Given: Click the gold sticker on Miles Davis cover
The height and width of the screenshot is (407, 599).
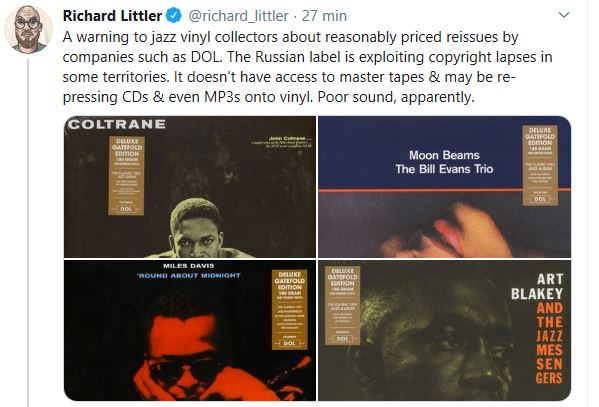Looking at the screenshot, I should click(289, 310).
